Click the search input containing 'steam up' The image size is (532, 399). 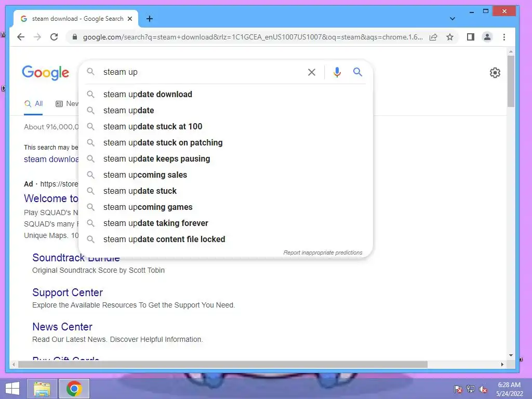tap(202, 72)
